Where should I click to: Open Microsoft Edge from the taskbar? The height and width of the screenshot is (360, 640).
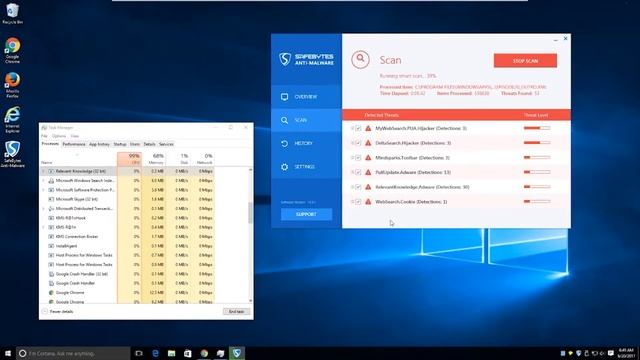(x=156, y=353)
